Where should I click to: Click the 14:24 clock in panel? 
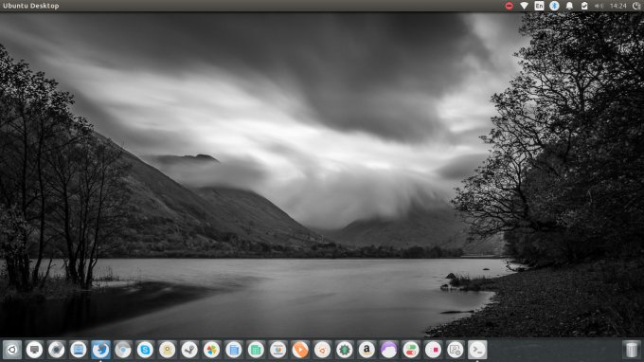tap(618, 6)
